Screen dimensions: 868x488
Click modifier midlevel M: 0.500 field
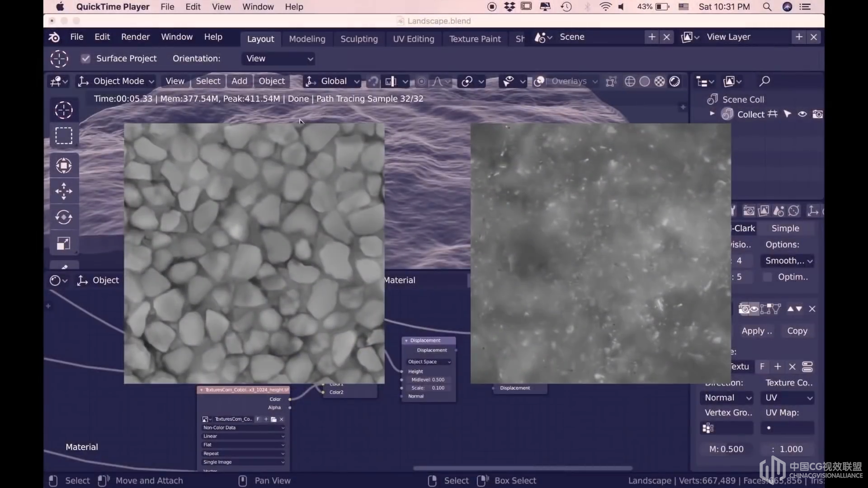[726, 449]
